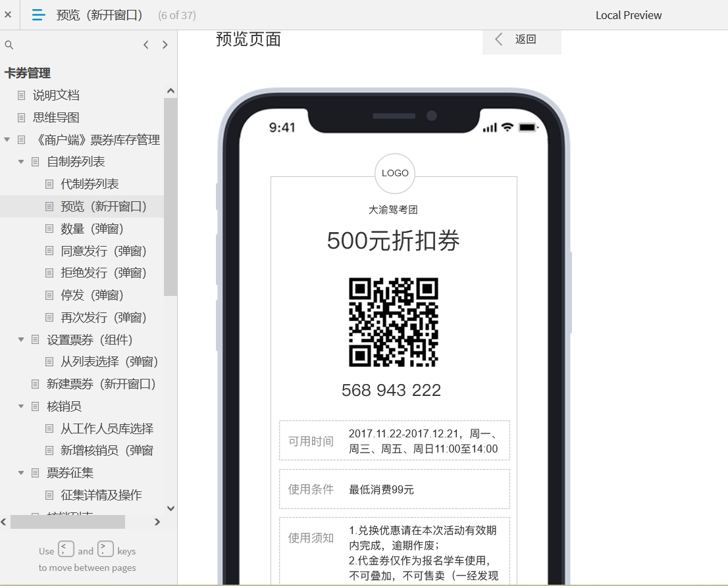728x586 pixels.
Task: Open 设置票券（组件） page label
Action: click(x=90, y=339)
